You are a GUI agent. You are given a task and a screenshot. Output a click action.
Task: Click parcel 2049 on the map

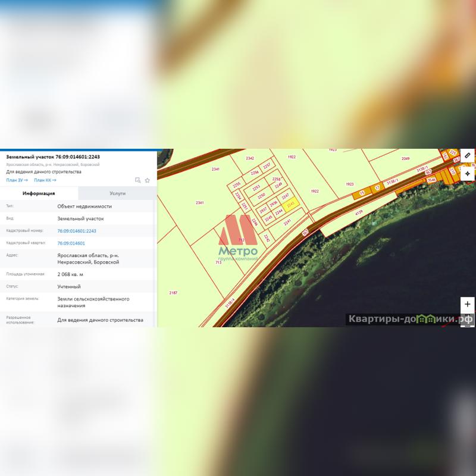pyautogui.click(x=405, y=159)
